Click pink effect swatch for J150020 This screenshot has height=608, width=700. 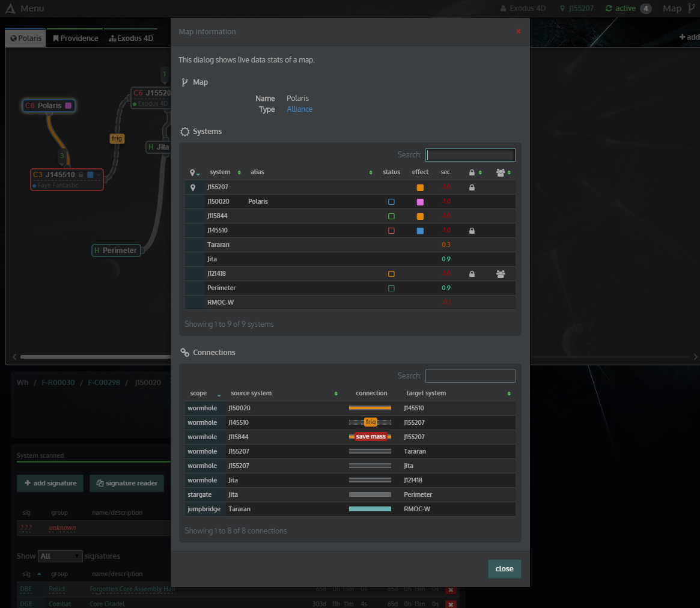[x=420, y=202]
